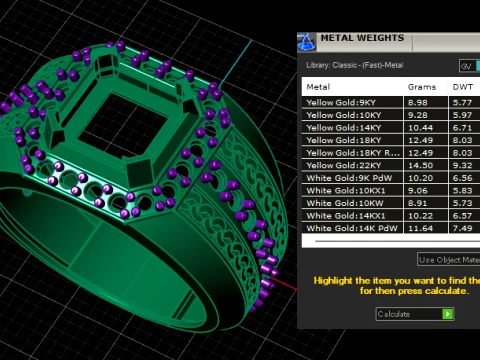Click the 9.28 grams value
Screen dimensions: 480x360
[x=418, y=115]
